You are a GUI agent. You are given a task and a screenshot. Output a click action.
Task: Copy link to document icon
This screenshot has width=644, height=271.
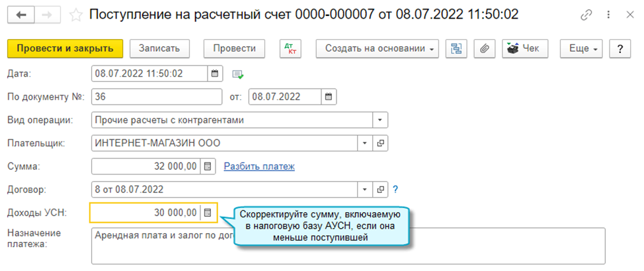click(x=586, y=15)
